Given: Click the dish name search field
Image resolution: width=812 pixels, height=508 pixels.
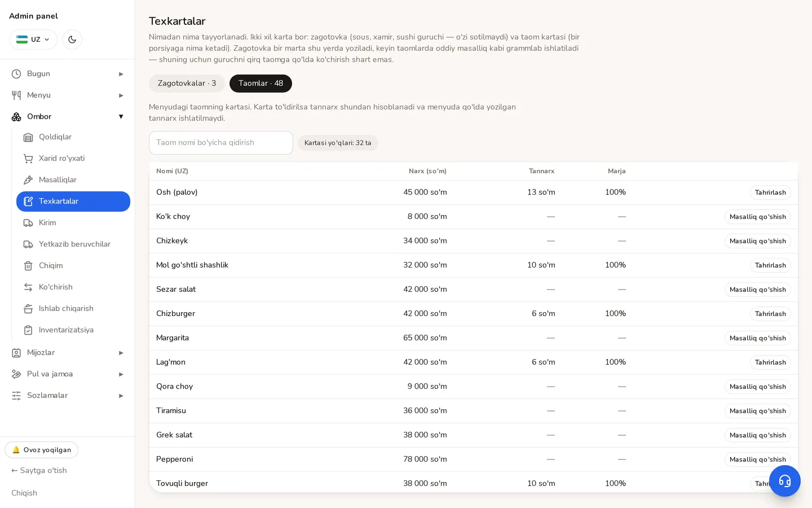Looking at the screenshot, I should tap(221, 143).
